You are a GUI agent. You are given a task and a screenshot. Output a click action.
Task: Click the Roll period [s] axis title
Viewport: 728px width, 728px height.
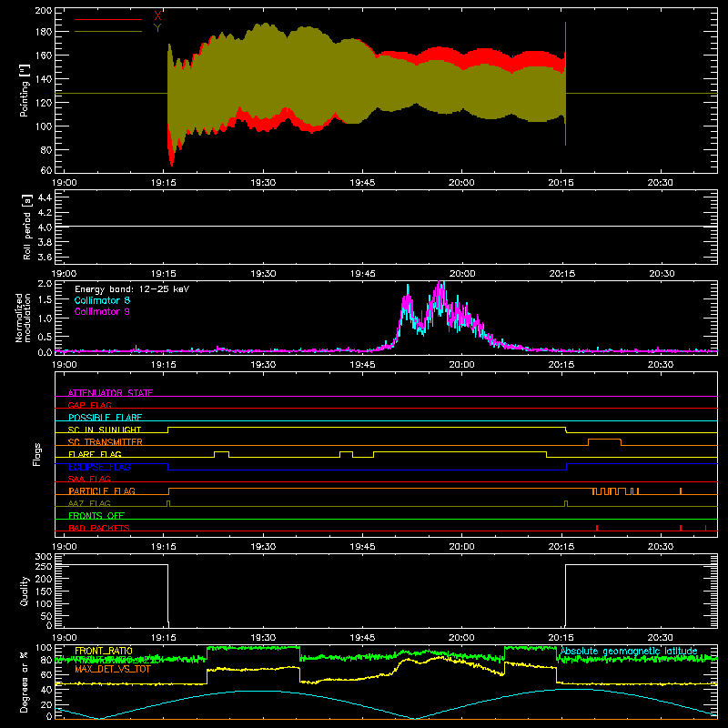[27, 227]
